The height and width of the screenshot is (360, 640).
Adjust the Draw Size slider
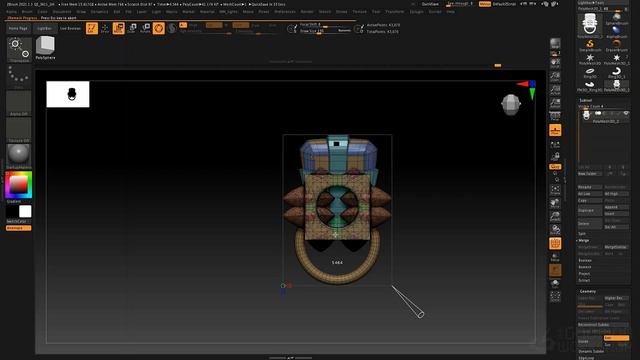[x=325, y=31]
